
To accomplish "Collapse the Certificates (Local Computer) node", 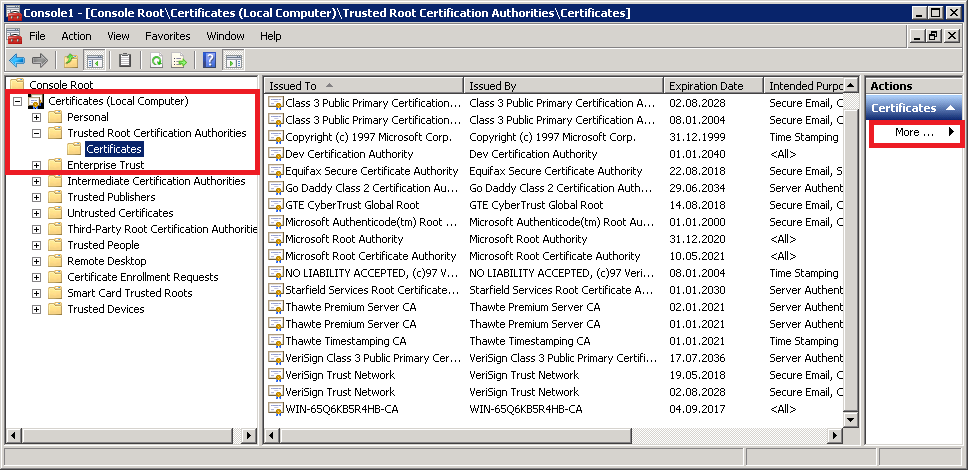I will (x=17, y=101).
